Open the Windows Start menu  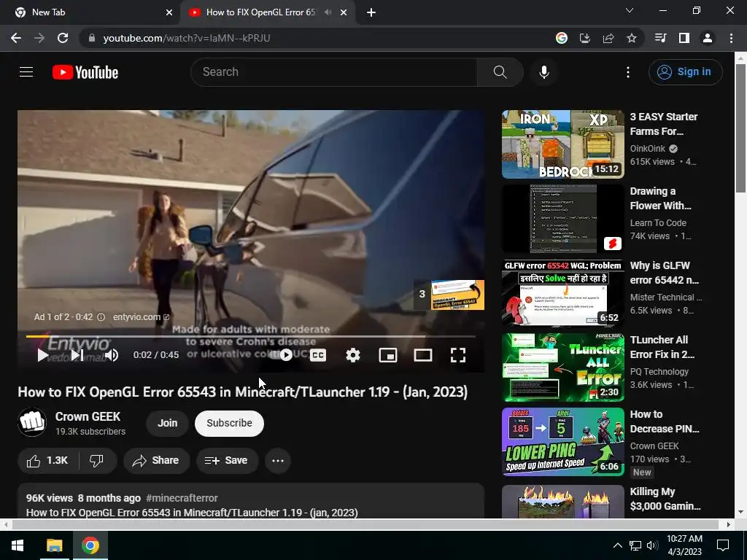(18, 545)
